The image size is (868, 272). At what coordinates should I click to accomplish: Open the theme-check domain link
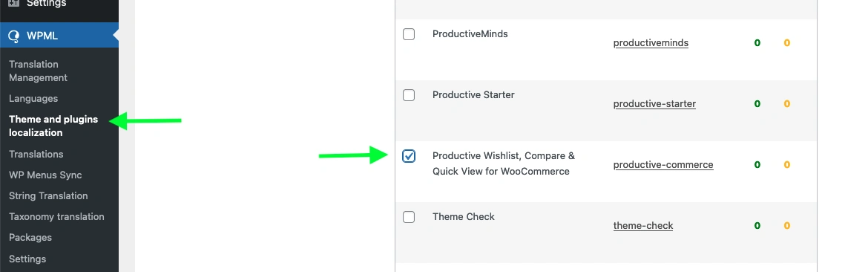pos(643,225)
